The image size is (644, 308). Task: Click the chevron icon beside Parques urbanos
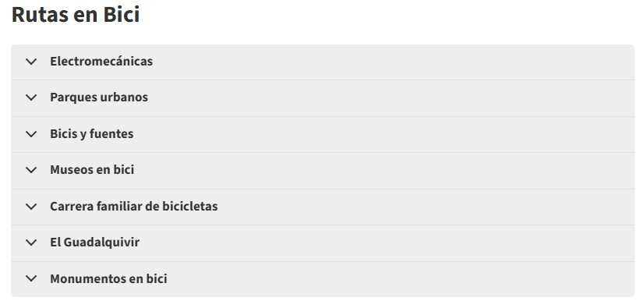pos(31,97)
